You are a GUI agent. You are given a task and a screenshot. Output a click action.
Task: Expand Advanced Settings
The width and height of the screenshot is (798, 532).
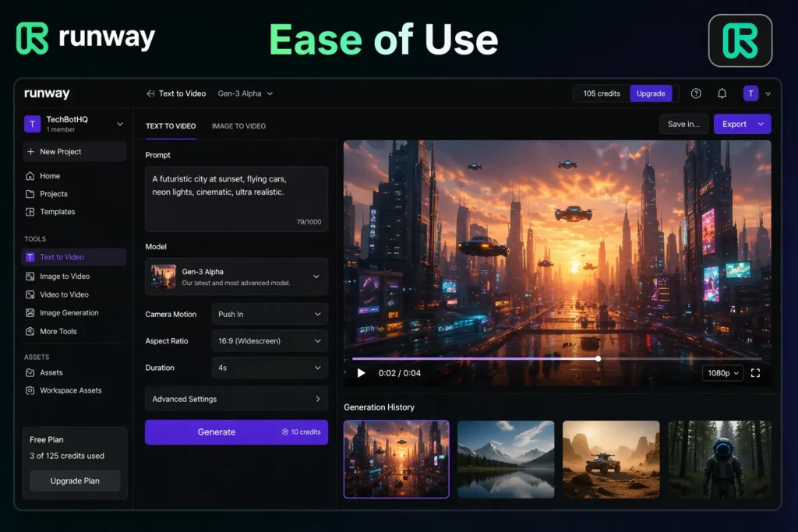point(237,399)
